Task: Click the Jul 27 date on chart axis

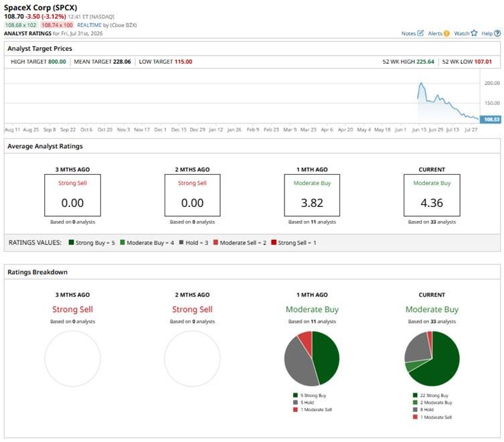Action: click(x=471, y=130)
